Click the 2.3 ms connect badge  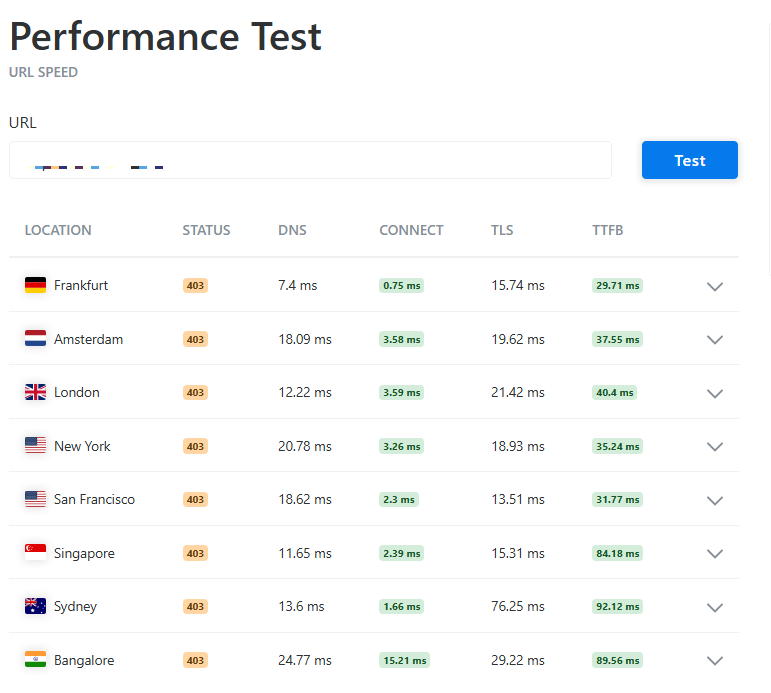[x=399, y=500]
